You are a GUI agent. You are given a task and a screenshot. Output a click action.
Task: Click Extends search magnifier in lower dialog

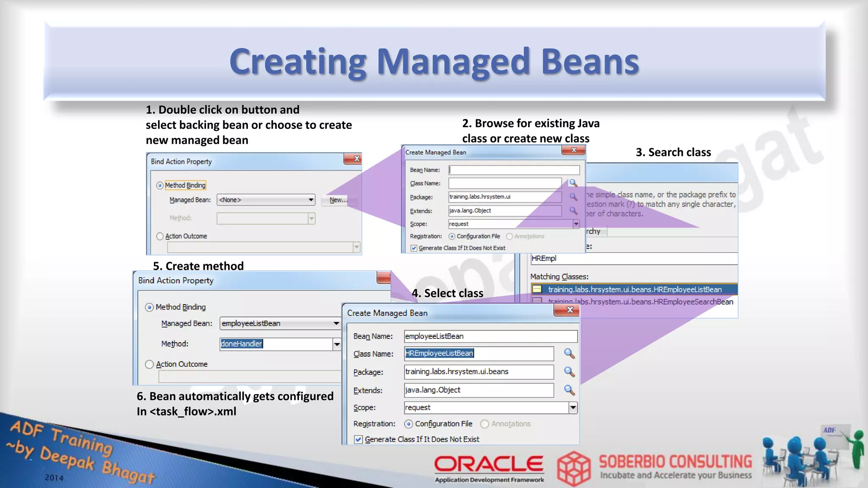[569, 390]
